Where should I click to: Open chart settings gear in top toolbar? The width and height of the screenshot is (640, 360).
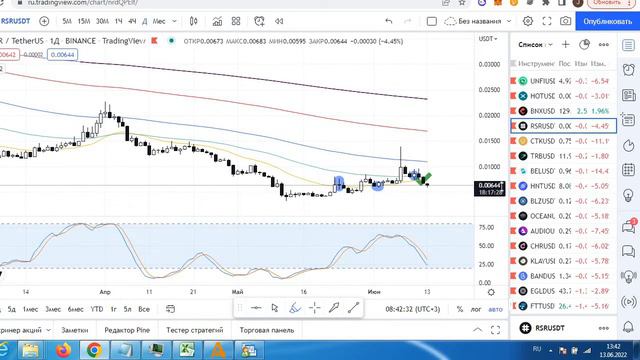[528, 21]
